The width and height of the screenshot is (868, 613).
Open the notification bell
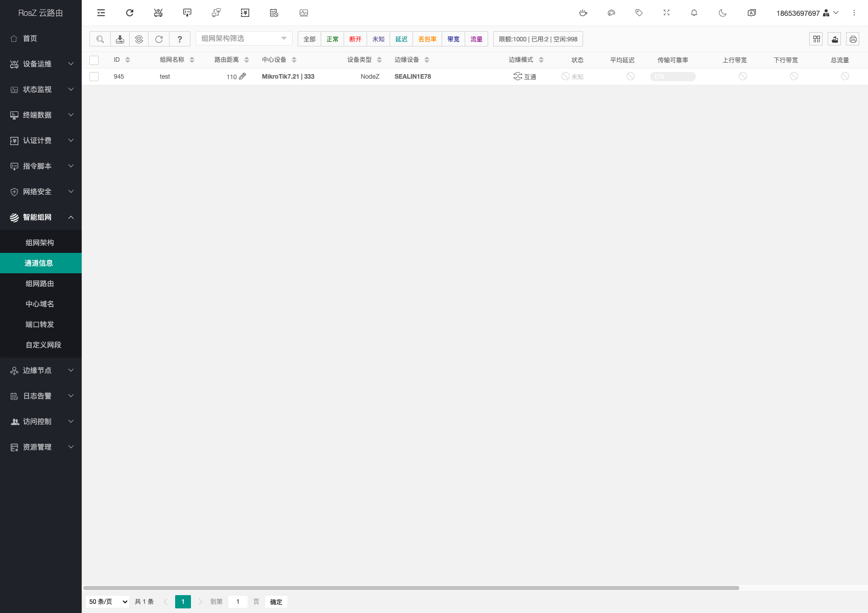pyautogui.click(x=694, y=13)
